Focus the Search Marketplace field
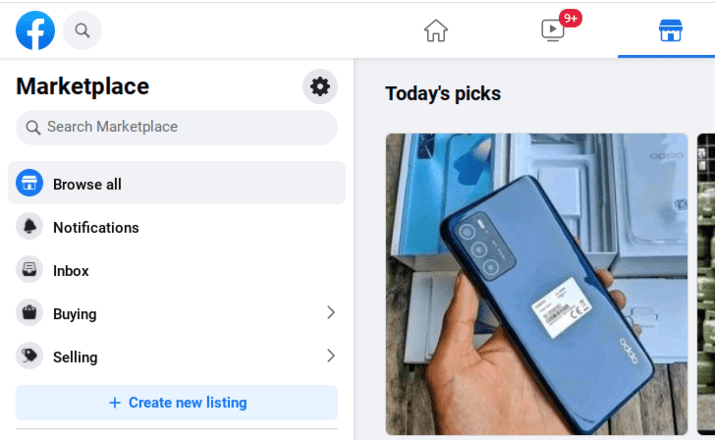 177,127
